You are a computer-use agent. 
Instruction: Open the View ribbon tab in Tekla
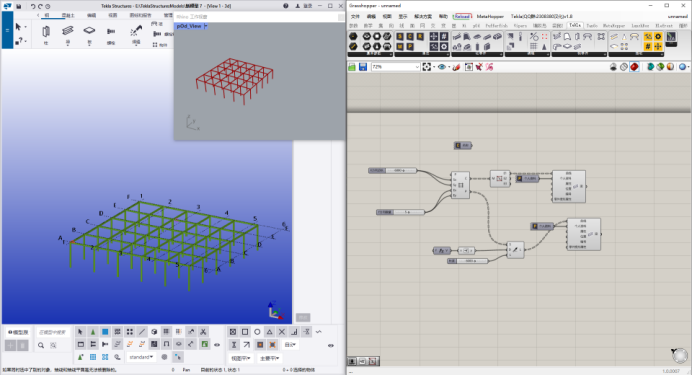click(113, 15)
